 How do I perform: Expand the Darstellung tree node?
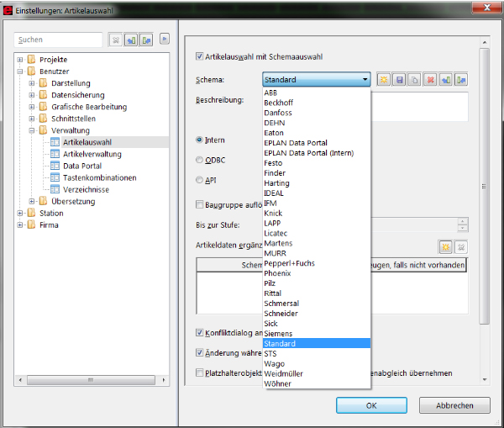tap(32, 83)
